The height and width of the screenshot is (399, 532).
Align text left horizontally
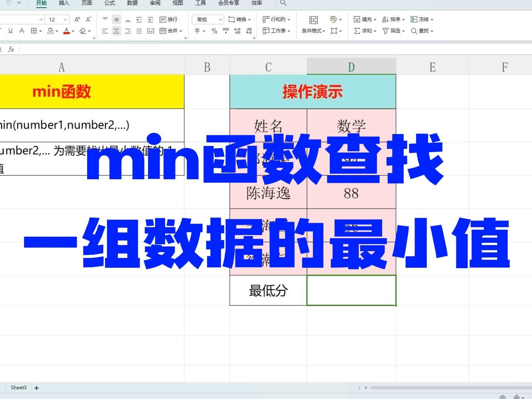coord(105,31)
